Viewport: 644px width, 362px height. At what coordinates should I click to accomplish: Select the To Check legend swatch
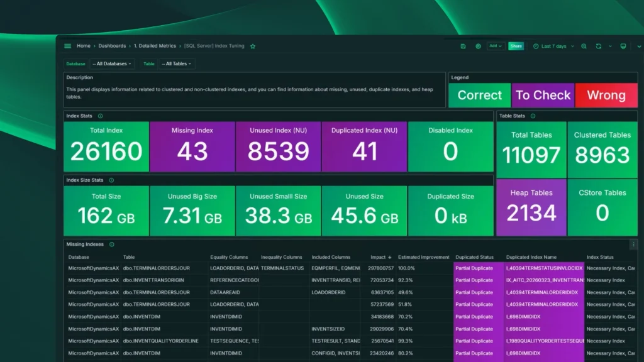point(543,96)
